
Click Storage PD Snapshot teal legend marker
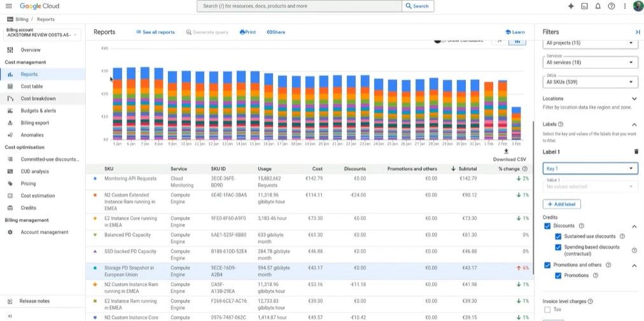tap(95, 267)
